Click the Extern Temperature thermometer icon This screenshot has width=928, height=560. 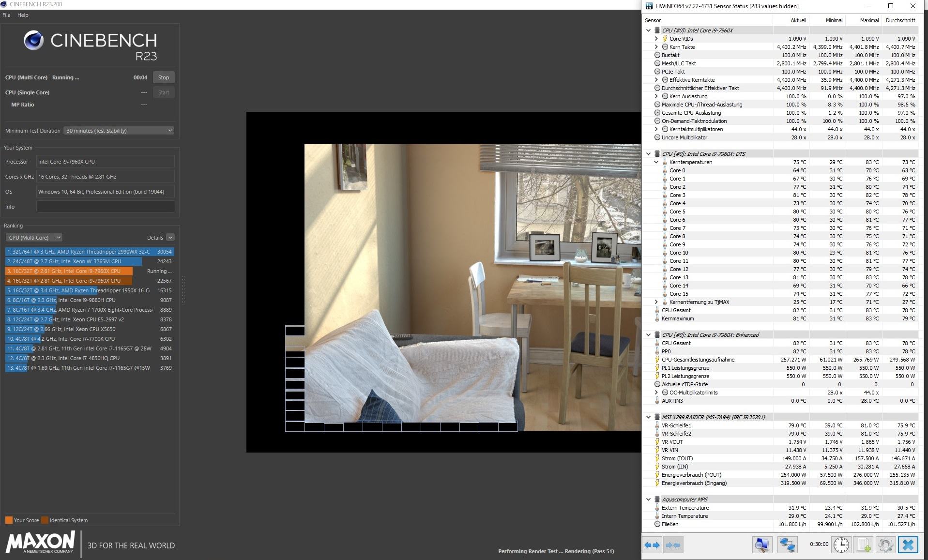pyautogui.click(x=657, y=508)
